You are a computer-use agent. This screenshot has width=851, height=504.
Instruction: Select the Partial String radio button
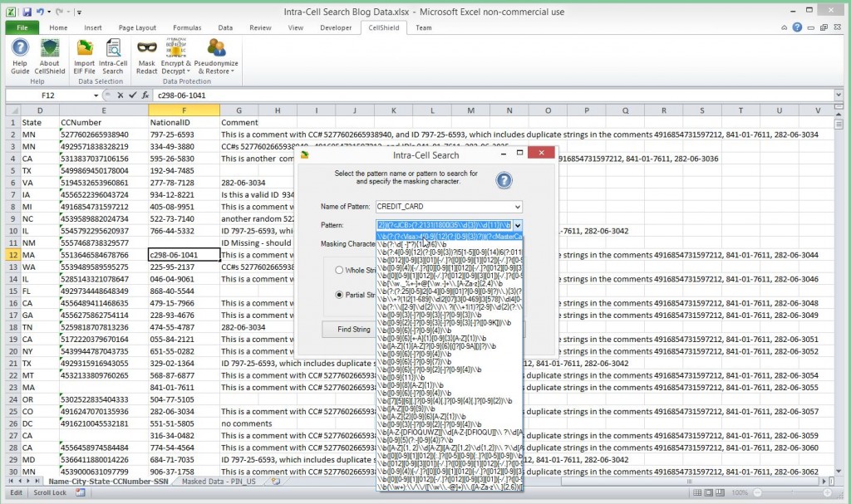coord(339,295)
